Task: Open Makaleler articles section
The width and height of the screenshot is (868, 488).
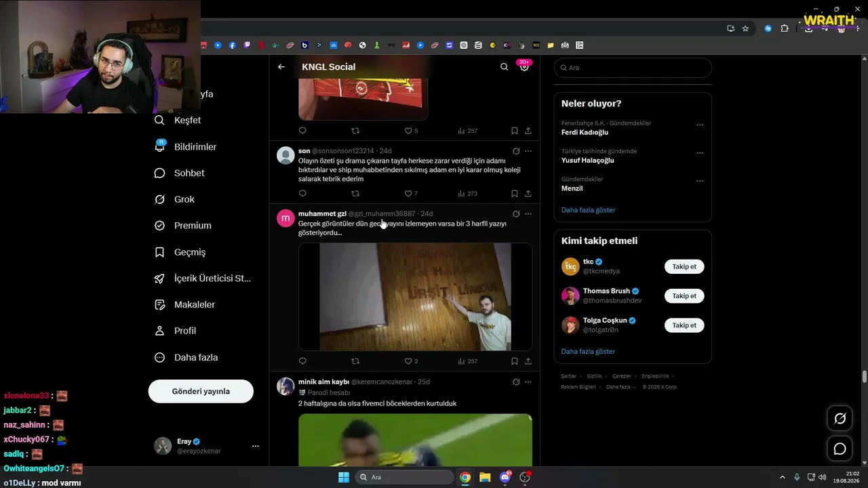Action: tap(185, 305)
